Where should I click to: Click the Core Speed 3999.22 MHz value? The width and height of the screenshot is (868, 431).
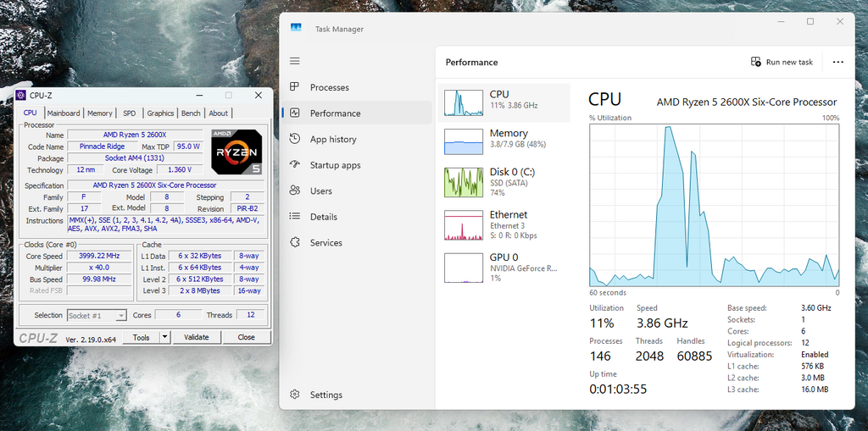[x=100, y=257]
